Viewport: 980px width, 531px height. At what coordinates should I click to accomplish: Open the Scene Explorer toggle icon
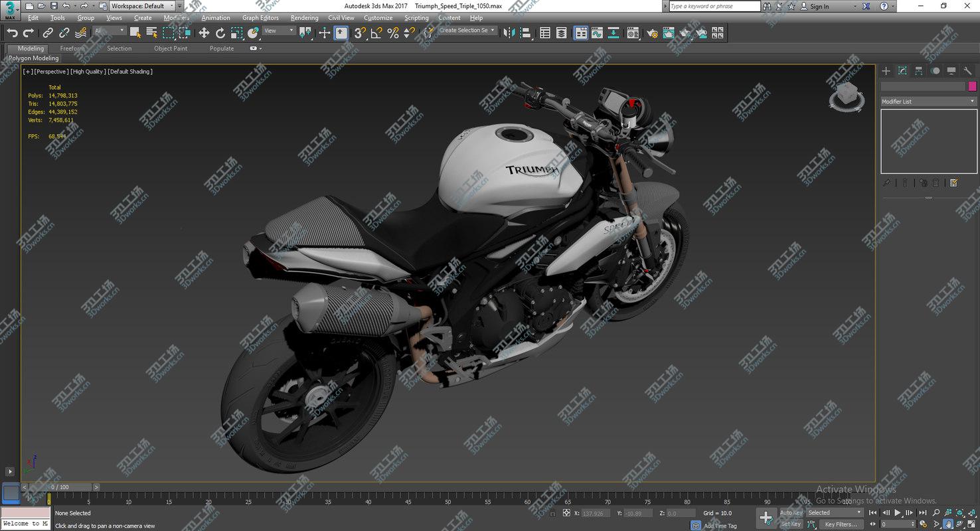[545, 33]
